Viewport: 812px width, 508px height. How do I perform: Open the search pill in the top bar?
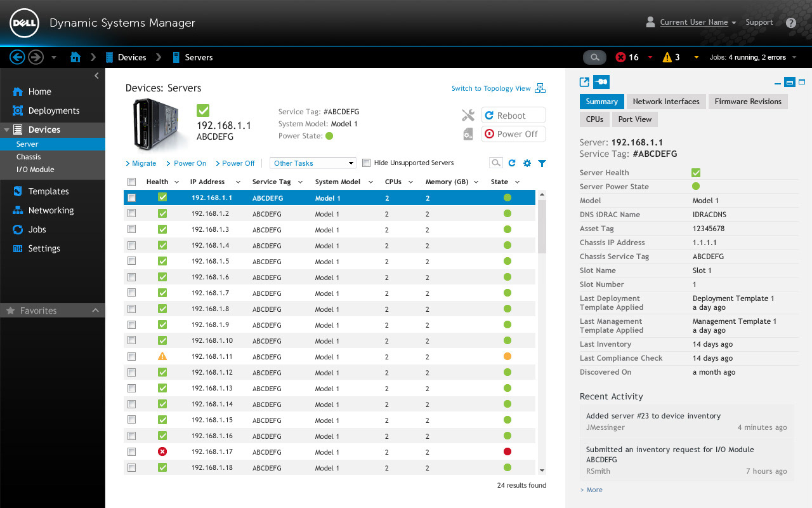[x=594, y=57]
